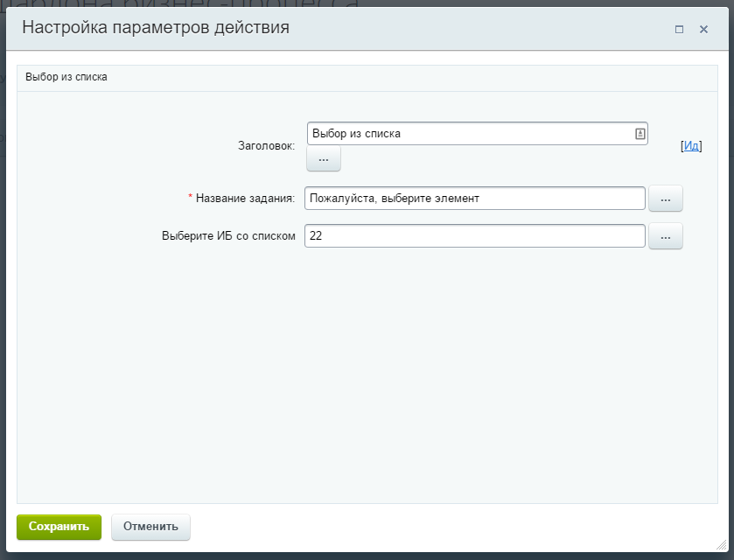Viewport: 734px width, 560px height.
Task: Close the dialog with the X icon
Action: 703,29
